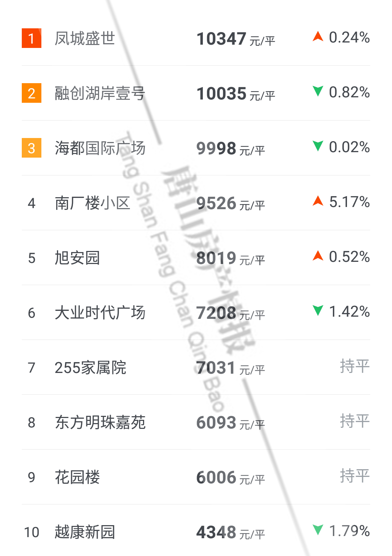Click the green down arrow beside 1.79%

pos(318,530)
